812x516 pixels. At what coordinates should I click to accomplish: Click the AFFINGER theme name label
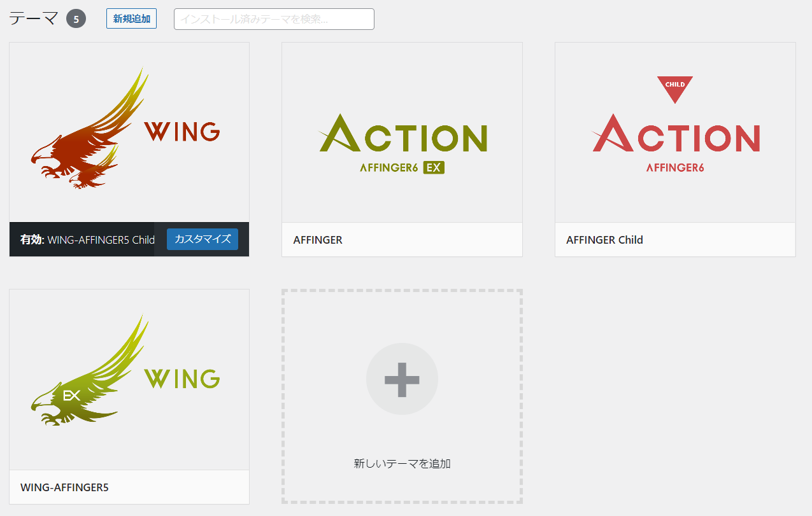[x=317, y=240]
